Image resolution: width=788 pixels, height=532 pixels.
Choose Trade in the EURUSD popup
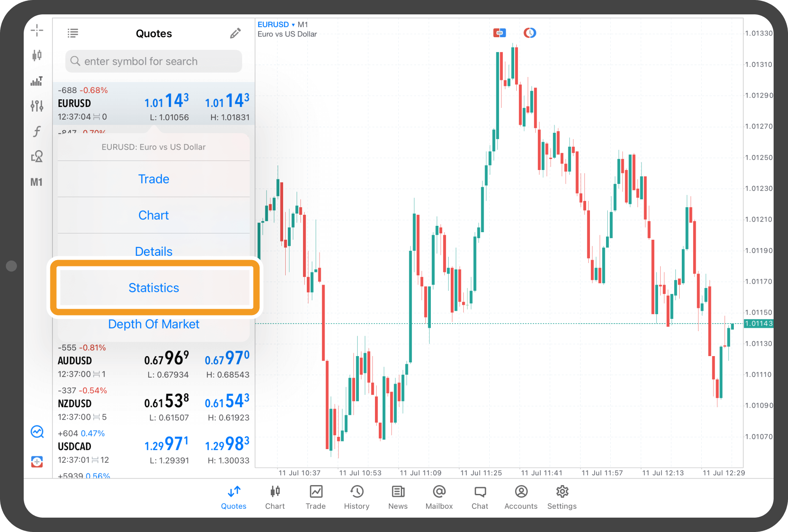[154, 179]
